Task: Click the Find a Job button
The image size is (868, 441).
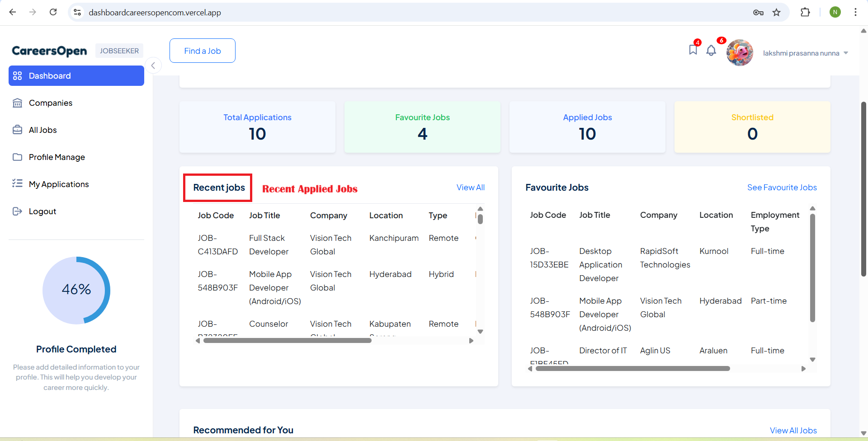Action: tap(202, 51)
